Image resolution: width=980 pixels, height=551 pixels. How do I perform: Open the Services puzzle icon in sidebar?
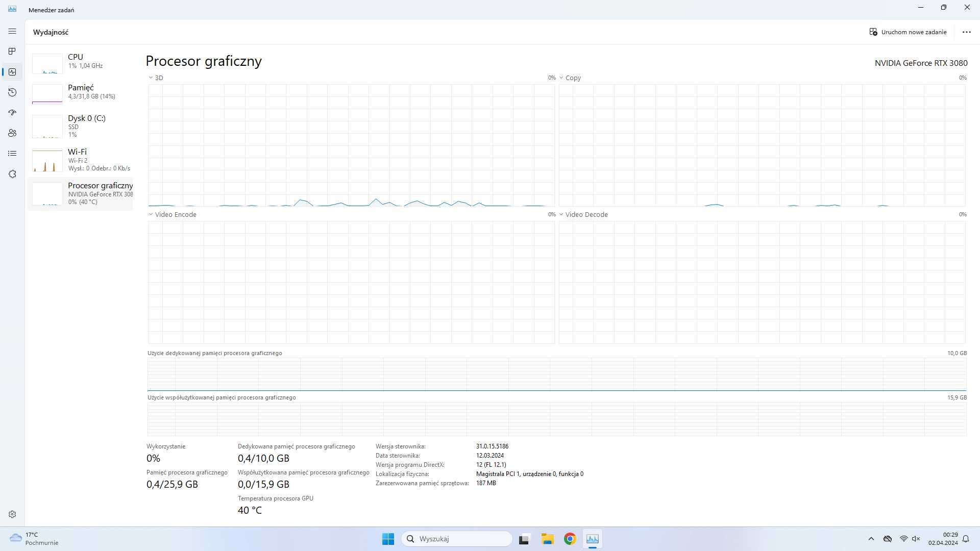pos(12,174)
